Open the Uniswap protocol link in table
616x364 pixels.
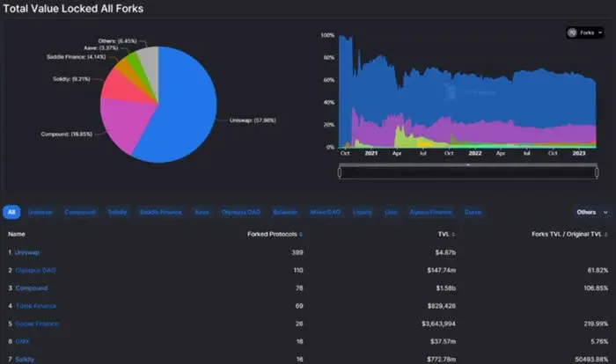point(27,252)
